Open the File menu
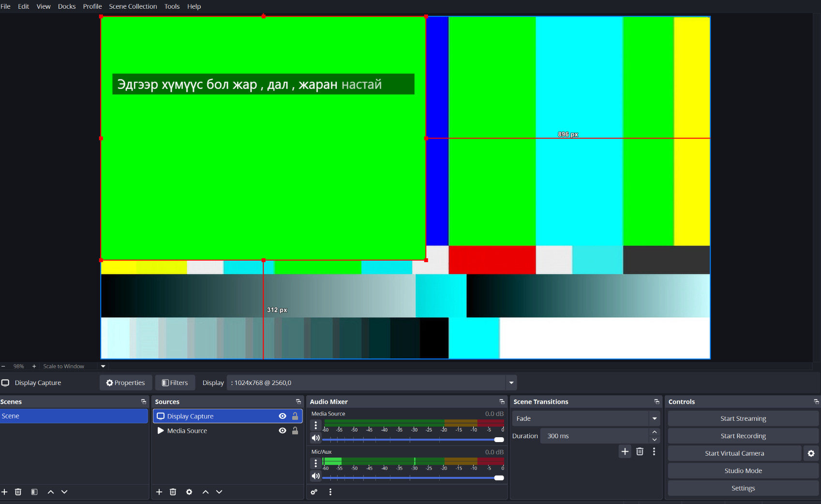The width and height of the screenshot is (821, 504). (x=5, y=6)
